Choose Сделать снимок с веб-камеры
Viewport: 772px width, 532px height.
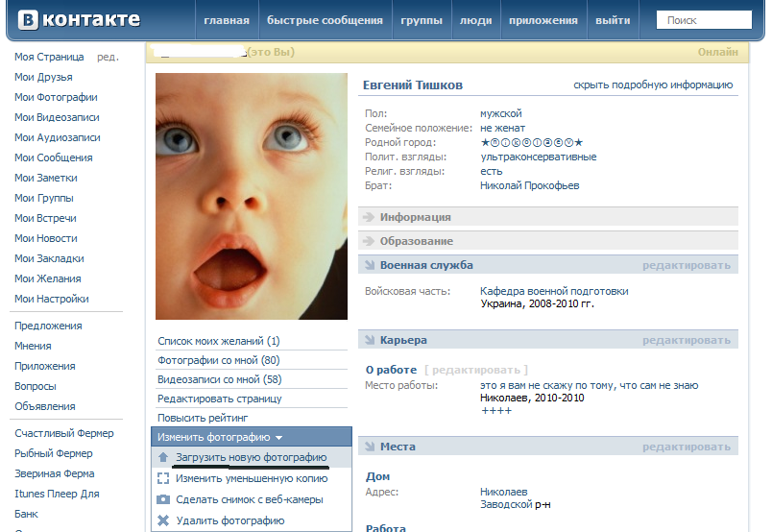(x=250, y=499)
